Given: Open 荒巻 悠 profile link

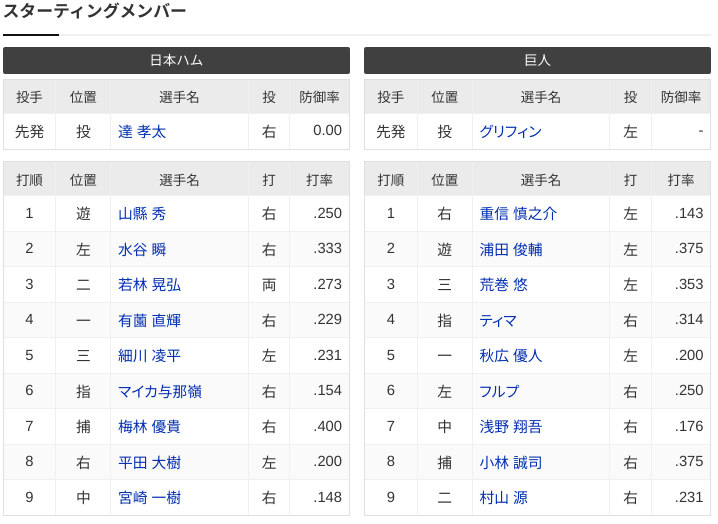Looking at the screenshot, I should 503,285.
